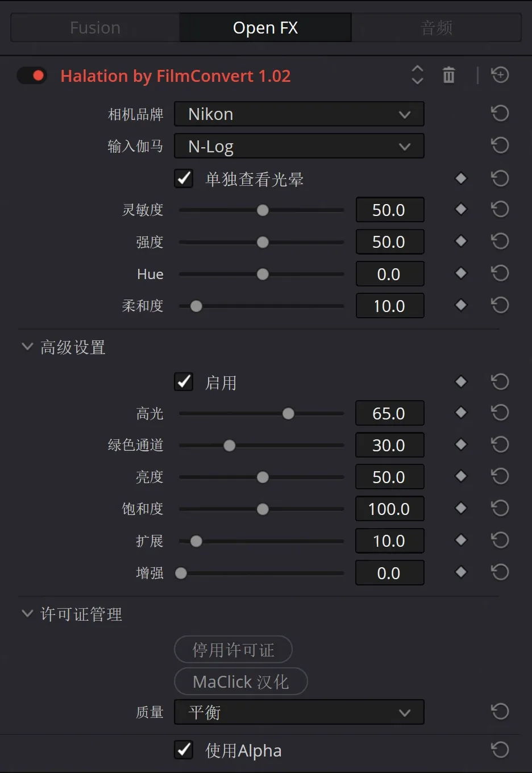Open the 相机品牌 Nikon dropdown
Image resolution: width=532 pixels, height=773 pixels.
point(299,114)
